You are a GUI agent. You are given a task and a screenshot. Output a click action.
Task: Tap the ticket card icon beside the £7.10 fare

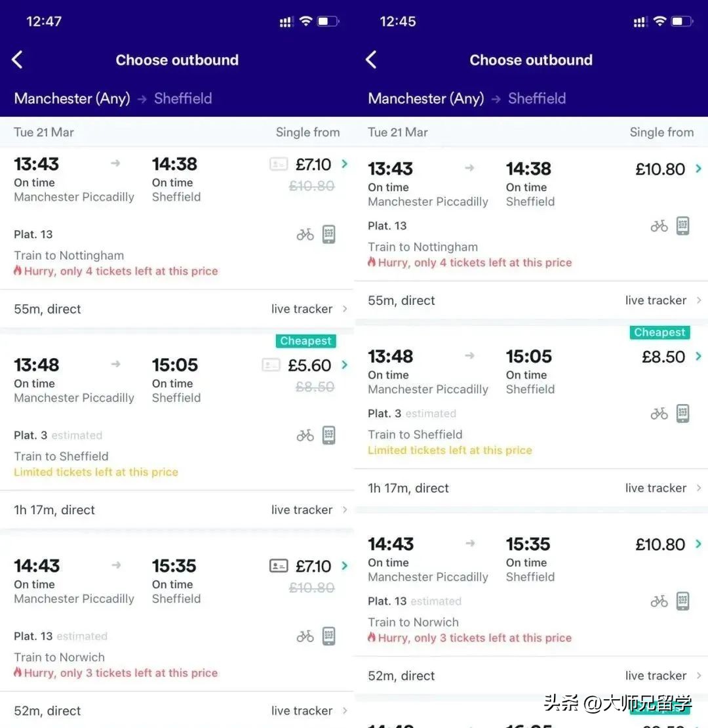tap(271, 164)
